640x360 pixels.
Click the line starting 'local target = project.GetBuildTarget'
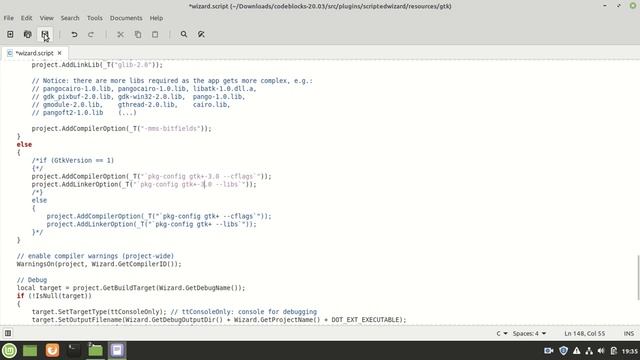131,288
